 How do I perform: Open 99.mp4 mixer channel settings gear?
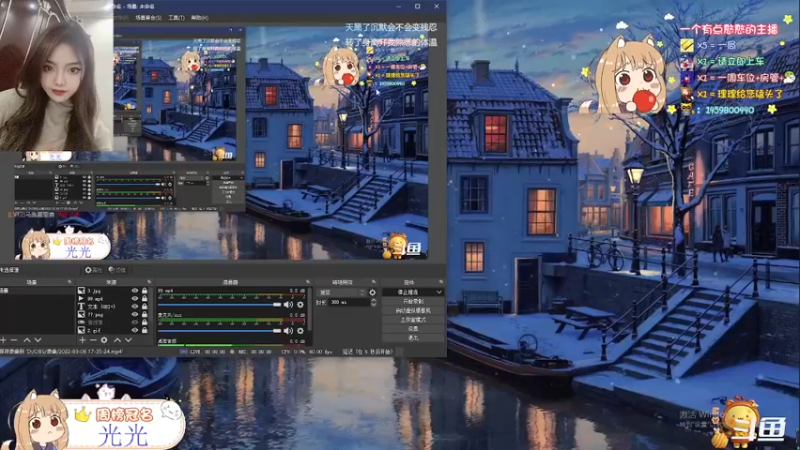pyautogui.click(x=300, y=305)
